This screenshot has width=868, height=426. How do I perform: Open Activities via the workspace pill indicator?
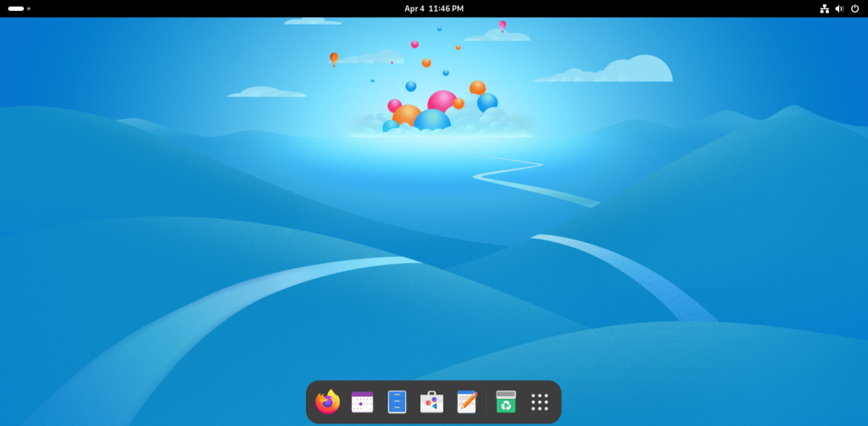[x=16, y=8]
